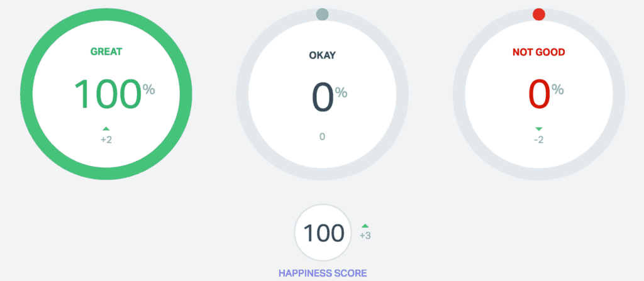The image size is (644, 281).
Task: Click the green up arrow above +2
Action: [x=106, y=129]
